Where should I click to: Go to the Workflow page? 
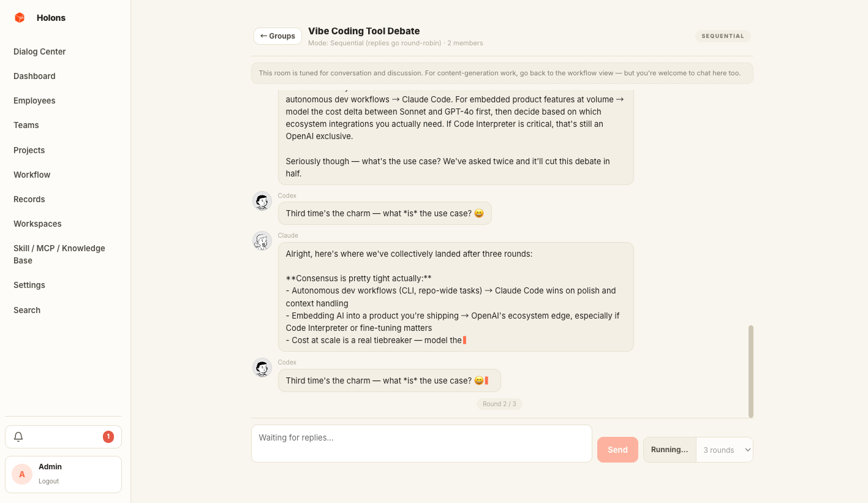[x=32, y=175]
